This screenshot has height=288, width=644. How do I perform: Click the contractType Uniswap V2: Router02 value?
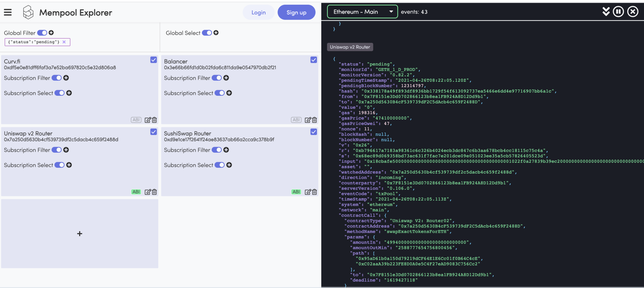[x=422, y=221]
